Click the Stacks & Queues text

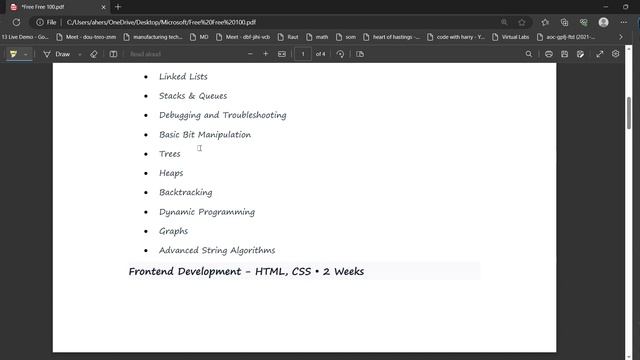tap(193, 96)
